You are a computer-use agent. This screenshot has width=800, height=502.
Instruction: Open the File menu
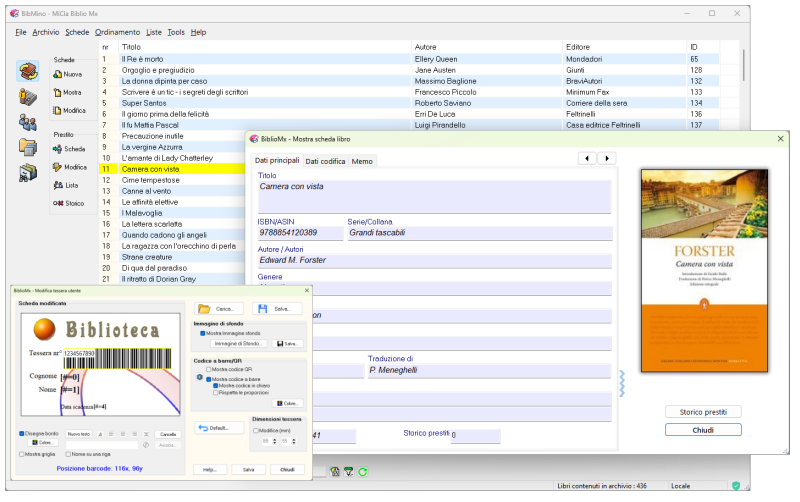(20, 32)
